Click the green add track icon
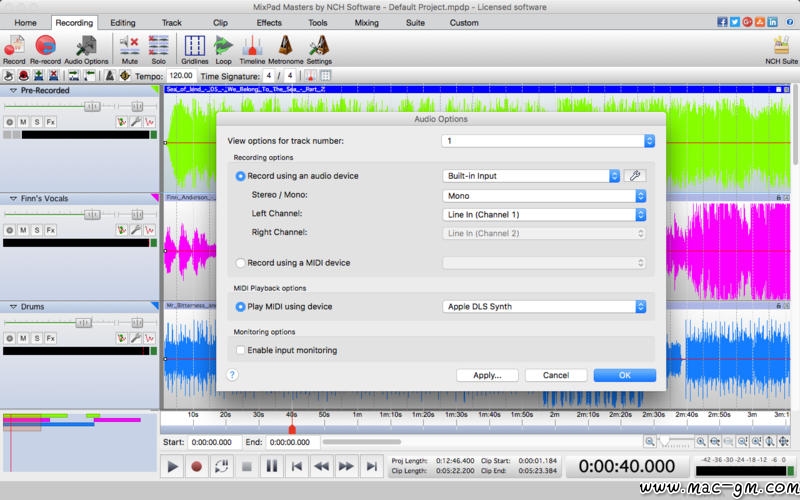The image size is (800, 500). coord(38,76)
